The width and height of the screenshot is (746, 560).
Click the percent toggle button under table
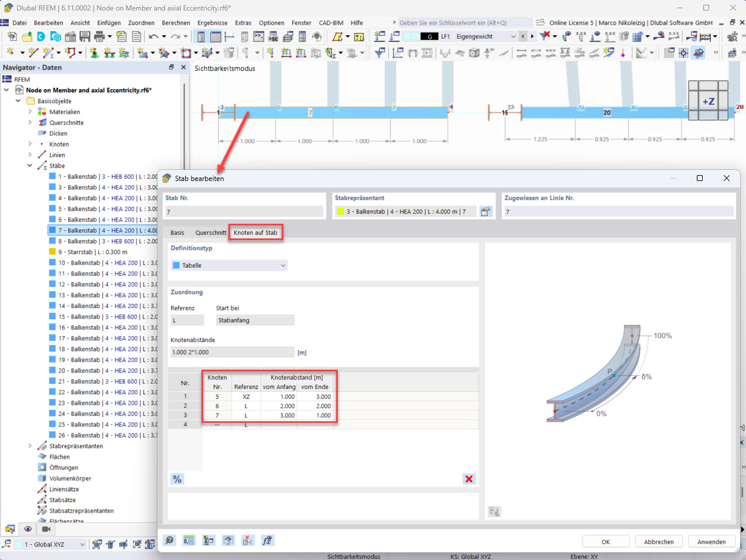[177, 479]
